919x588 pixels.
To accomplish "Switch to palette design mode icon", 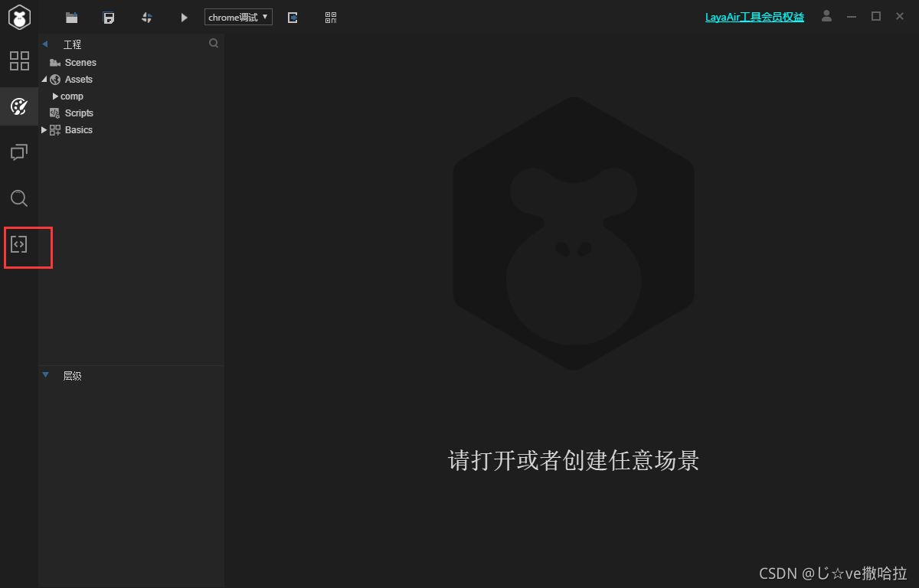I will pyautogui.click(x=19, y=106).
